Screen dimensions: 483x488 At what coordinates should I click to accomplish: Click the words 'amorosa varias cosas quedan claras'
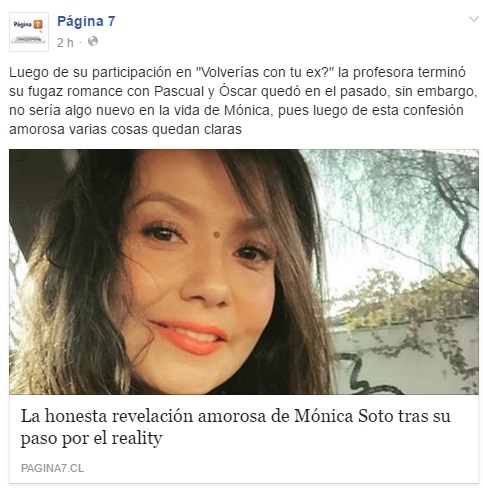[125, 129]
